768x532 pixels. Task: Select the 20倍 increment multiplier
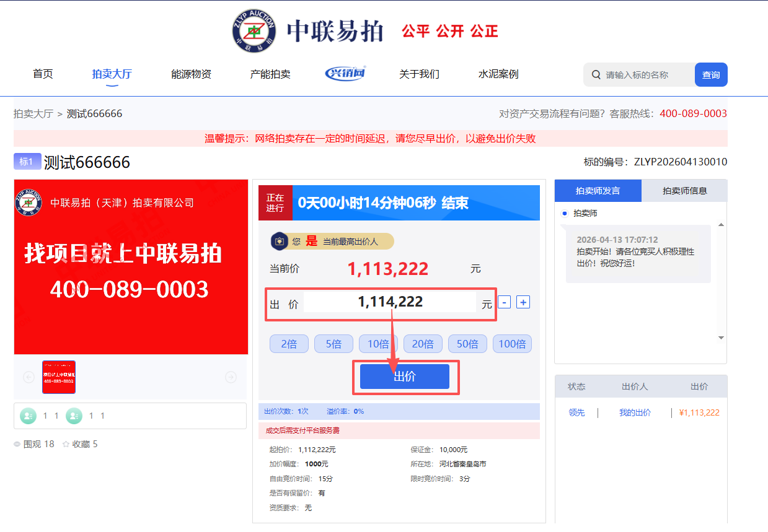(423, 344)
